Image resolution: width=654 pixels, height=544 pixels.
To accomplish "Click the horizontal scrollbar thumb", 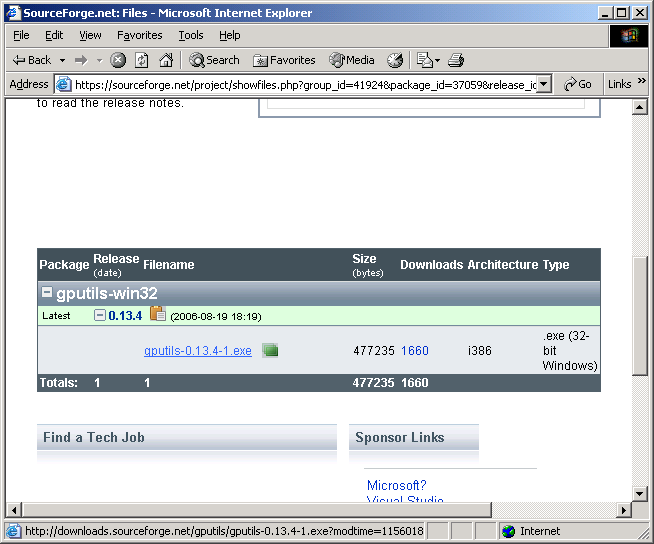I will (257, 510).
